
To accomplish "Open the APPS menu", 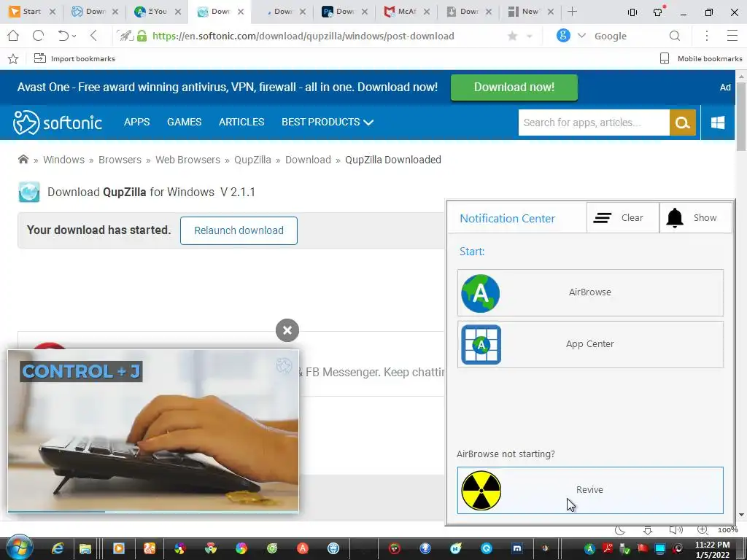I will [x=136, y=122].
